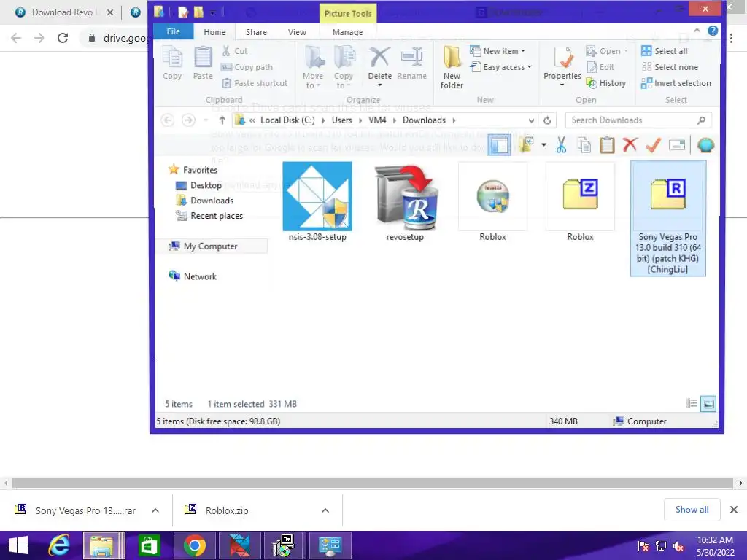Open the Manage tab under Picture Tools
This screenshot has width=747, height=560.
tap(347, 32)
